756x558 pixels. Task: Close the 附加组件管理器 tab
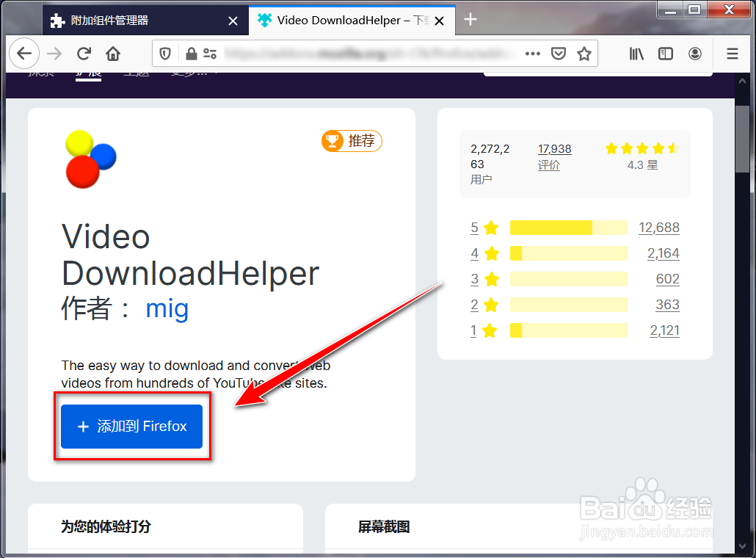tap(233, 21)
